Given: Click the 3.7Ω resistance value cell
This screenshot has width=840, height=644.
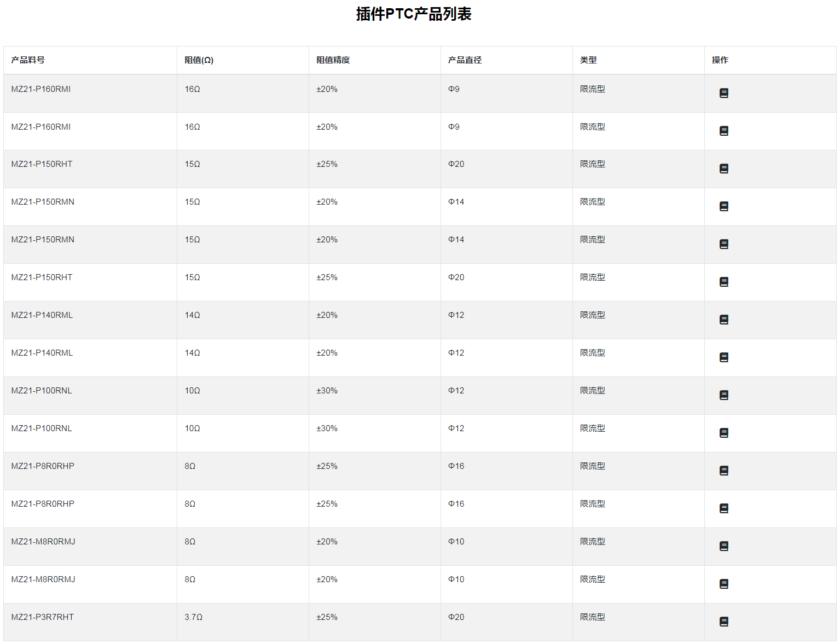Looking at the screenshot, I should (193, 617).
